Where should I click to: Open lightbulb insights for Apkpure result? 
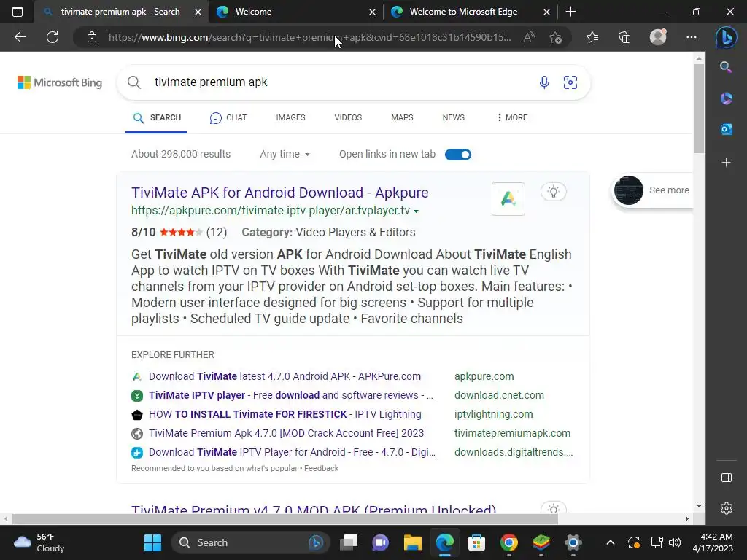tap(554, 192)
